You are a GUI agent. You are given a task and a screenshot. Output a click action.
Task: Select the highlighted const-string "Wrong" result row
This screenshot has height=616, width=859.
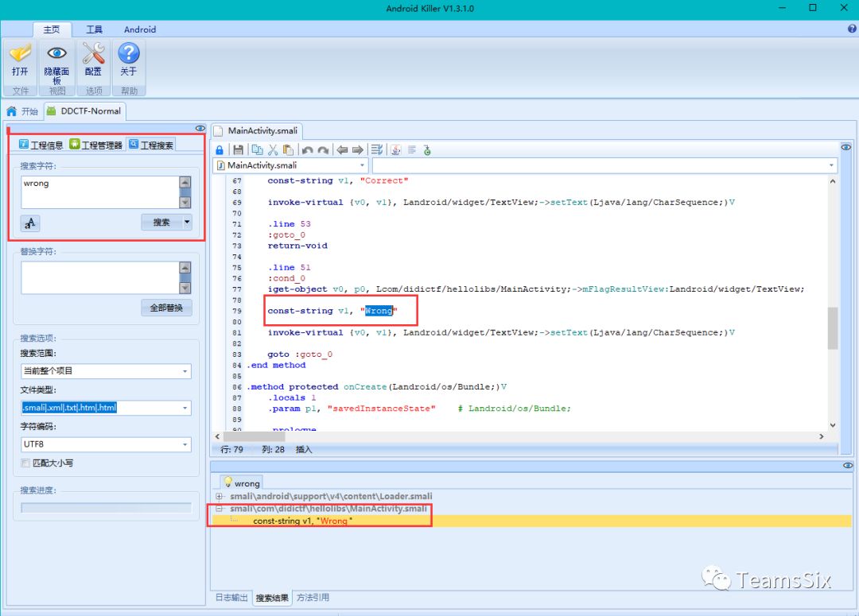click(x=531, y=521)
